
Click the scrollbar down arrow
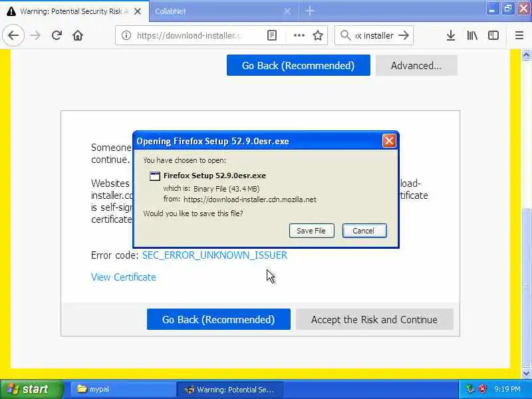tap(526, 374)
